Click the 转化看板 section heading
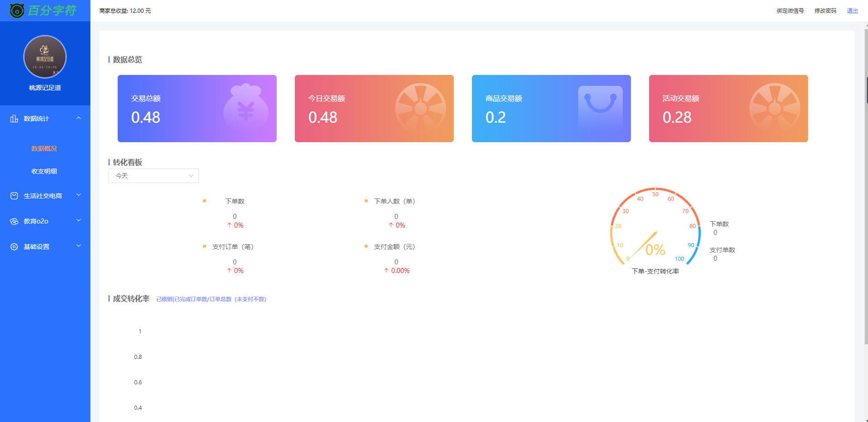868x422 pixels. [x=127, y=162]
